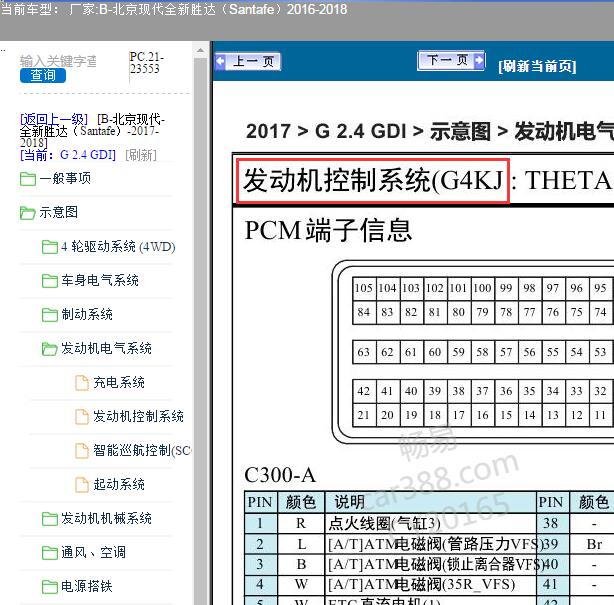Image resolution: width=614 pixels, height=605 pixels.
Task: Click right arrow icon on 下一页 button
Action: pyautogui.click(x=479, y=60)
